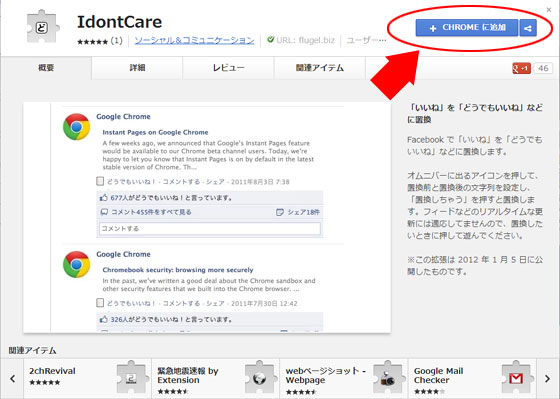
Task: Open the 2chRevival related item
Action: (88, 378)
